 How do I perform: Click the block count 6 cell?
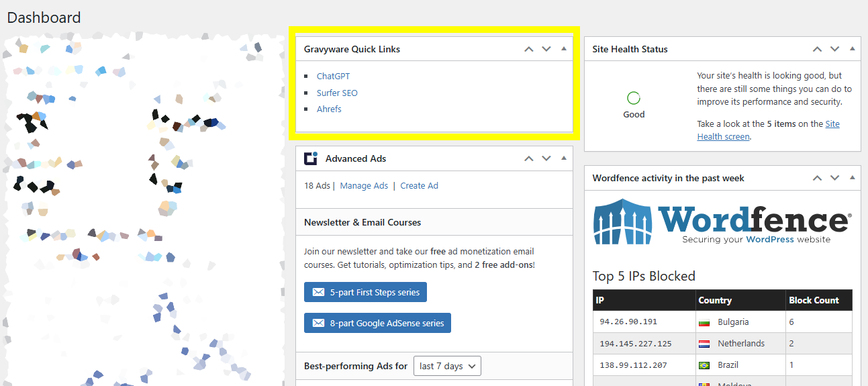tap(819, 322)
